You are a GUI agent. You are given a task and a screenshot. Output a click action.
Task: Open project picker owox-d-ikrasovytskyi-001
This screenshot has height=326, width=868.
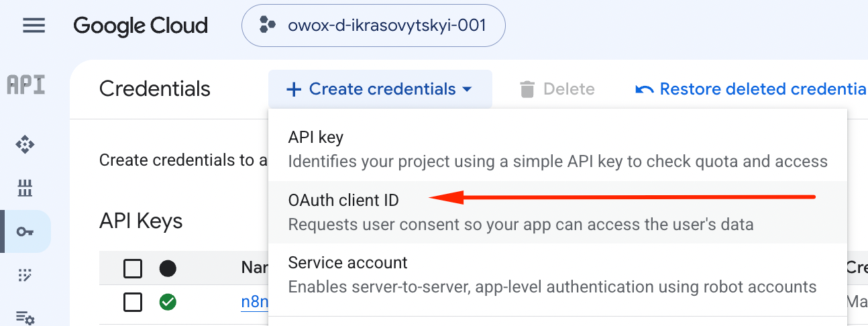point(373,26)
